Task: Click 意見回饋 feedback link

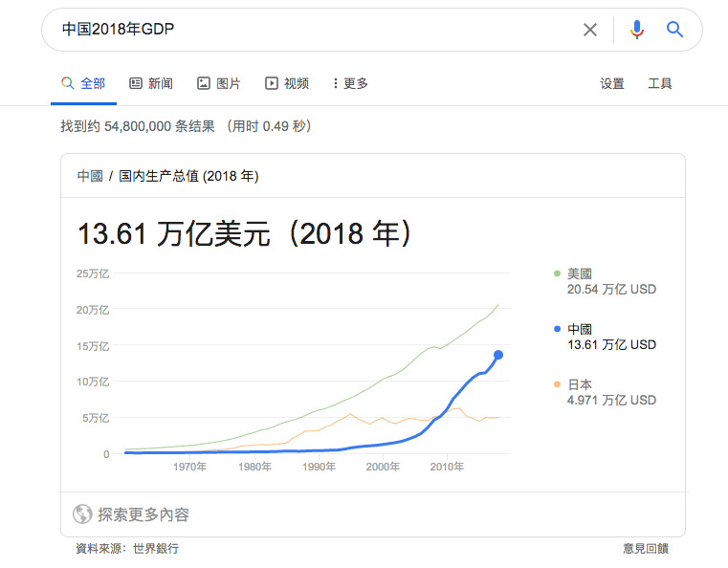Action: [x=646, y=548]
